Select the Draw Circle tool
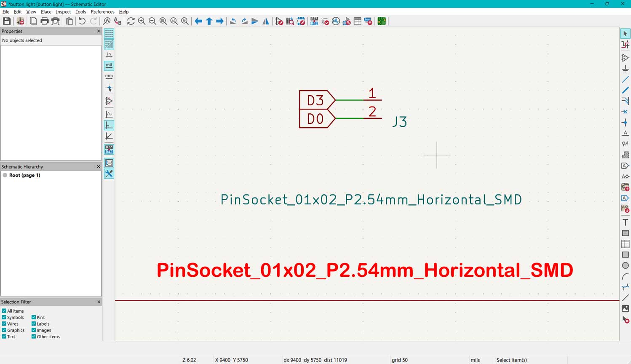The height and width of the screenshot is (364, 631). click(626, 265)
